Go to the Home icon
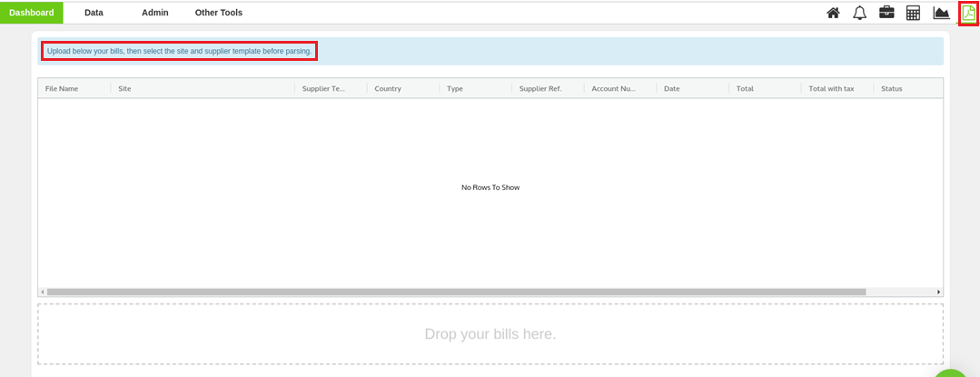The width and height of the screenshot is (980, 377). pos(833,13)
